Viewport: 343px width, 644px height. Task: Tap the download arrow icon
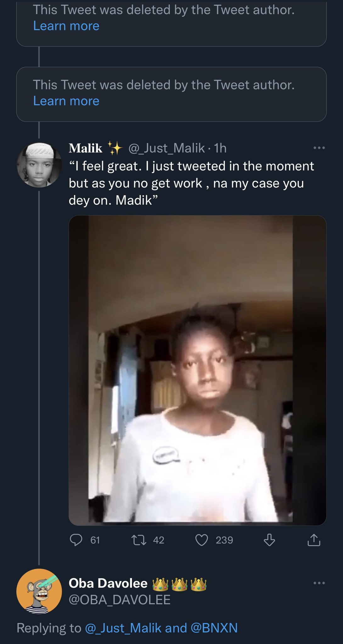pyautogui.click(x=269, y=540)
